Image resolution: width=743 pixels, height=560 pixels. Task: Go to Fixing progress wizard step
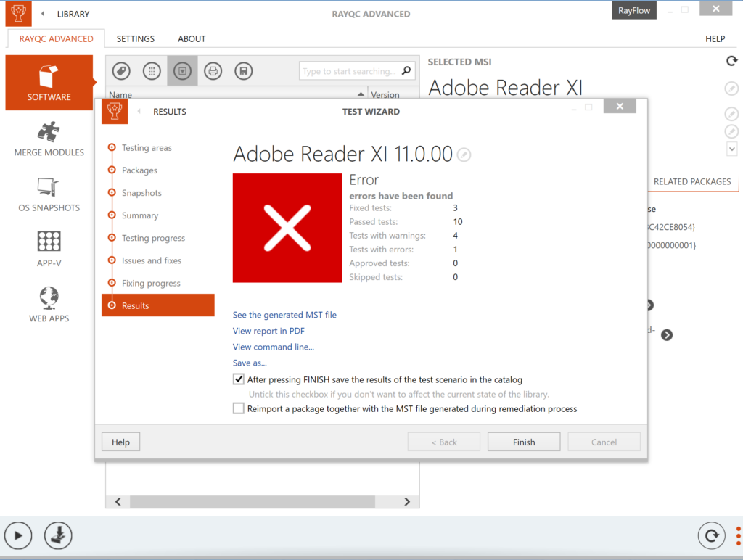[x=151, y=283]
